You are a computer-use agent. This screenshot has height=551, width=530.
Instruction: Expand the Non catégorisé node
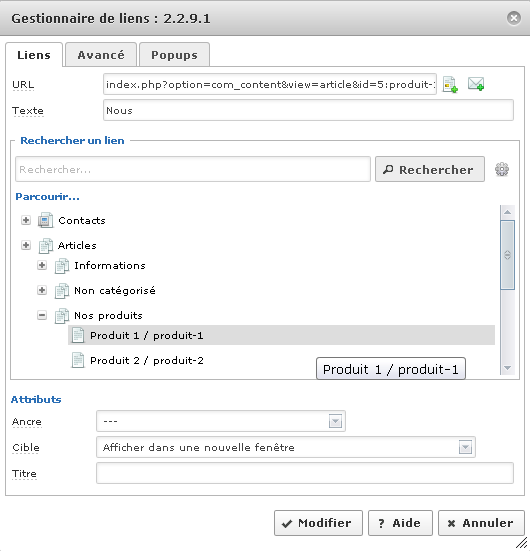click(42, 290)
